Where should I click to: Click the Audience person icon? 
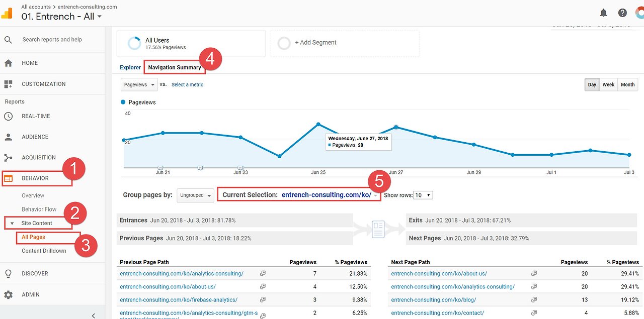point(8,137)
